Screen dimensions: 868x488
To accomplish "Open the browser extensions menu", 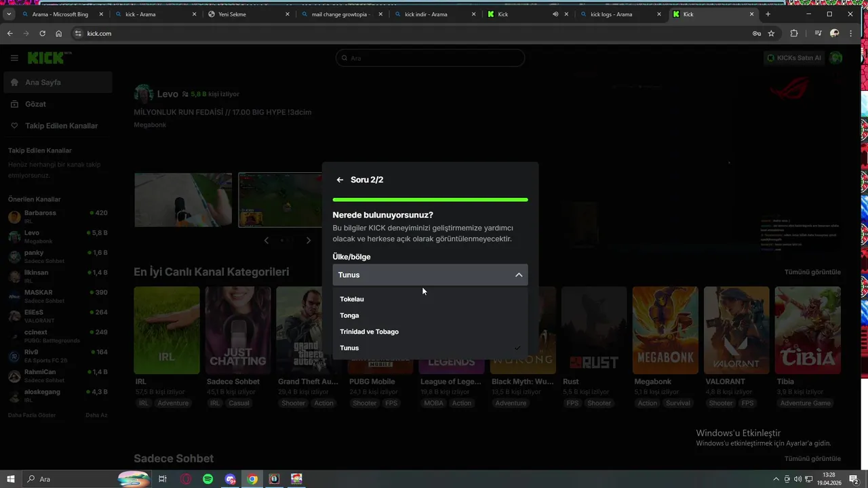I will point(794,33).
